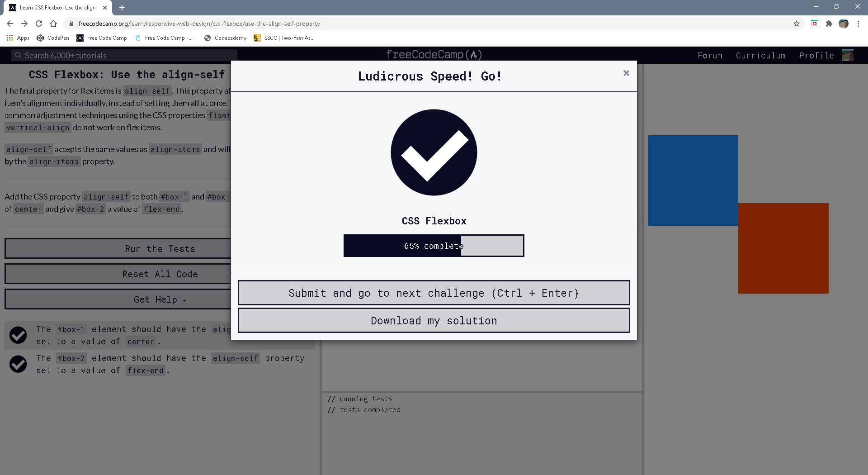This screenshot has width=868, height=475.
Task: Open the SSCC Two-Year bookmark
Action: (284, 38)
